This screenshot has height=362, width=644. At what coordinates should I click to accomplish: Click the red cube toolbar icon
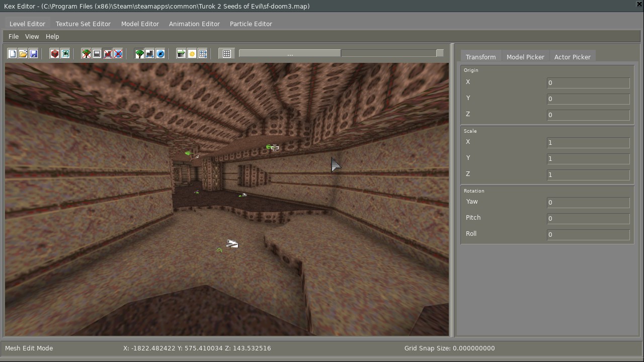tap(55, 54)
